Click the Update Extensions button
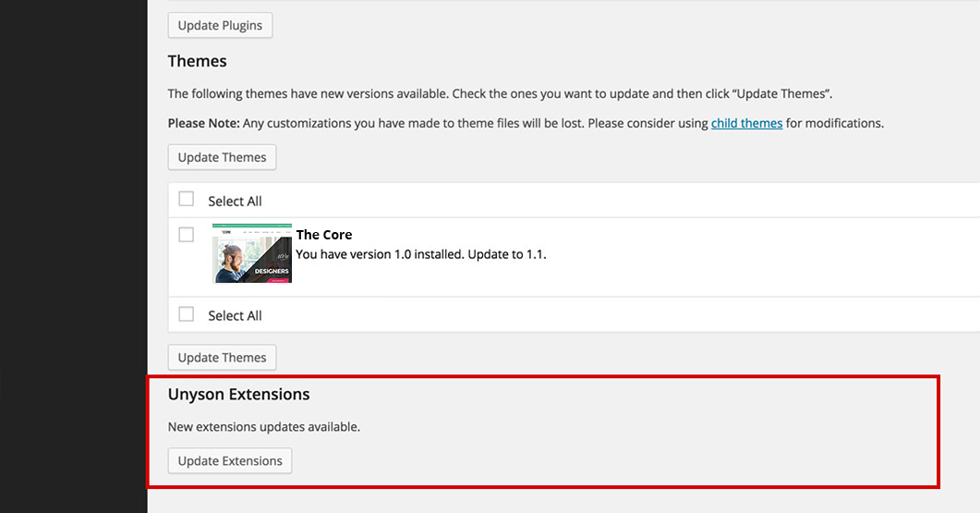 (x=230, y=461)
